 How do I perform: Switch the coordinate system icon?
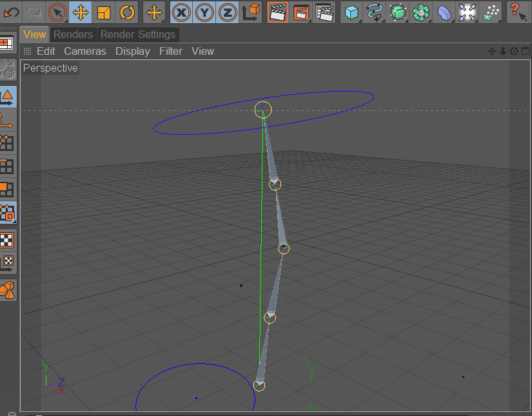click(x=250, y=12)
